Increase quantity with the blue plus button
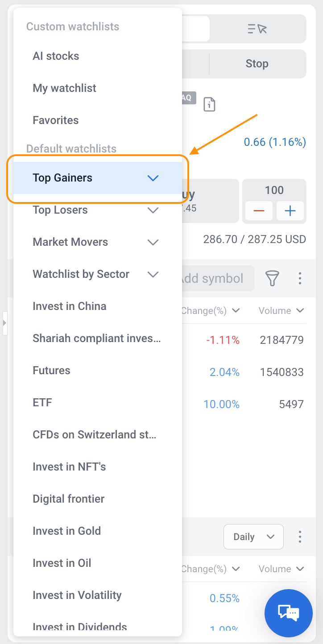The width and height of the screenshot is (323, 644). tap(290, 211)
